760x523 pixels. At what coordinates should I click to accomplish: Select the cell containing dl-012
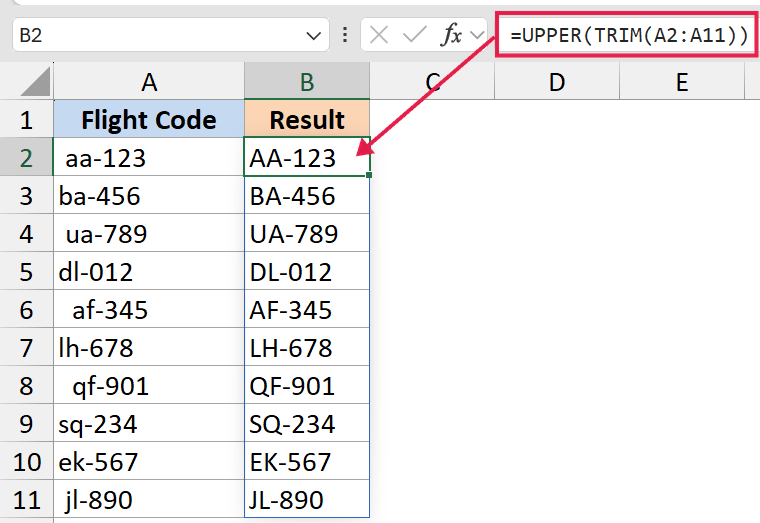point(149,271)
